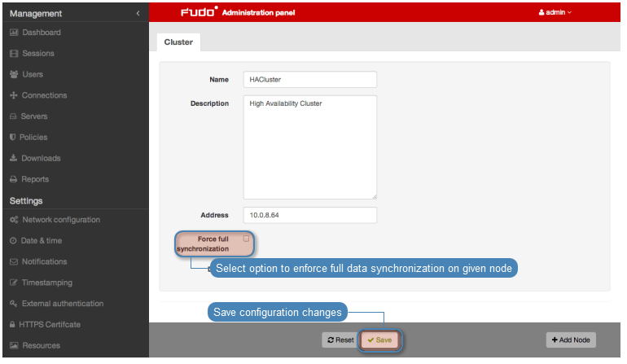
Task: Open Notifications settings
Action: click(45, 261)
